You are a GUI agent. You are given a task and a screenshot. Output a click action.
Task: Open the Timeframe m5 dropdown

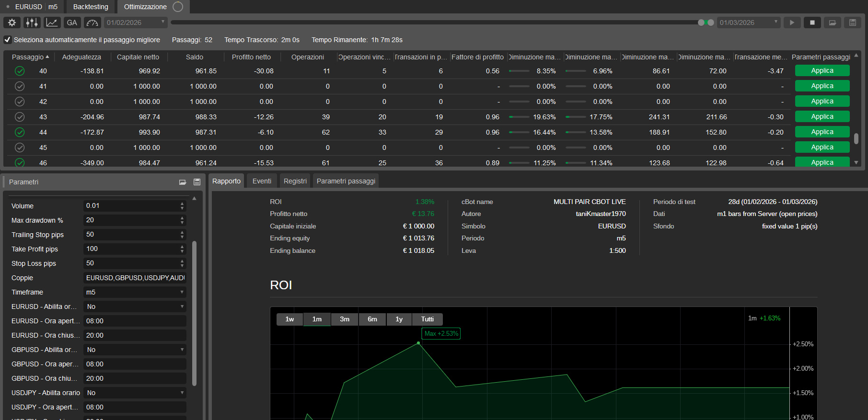coord(135,292)
